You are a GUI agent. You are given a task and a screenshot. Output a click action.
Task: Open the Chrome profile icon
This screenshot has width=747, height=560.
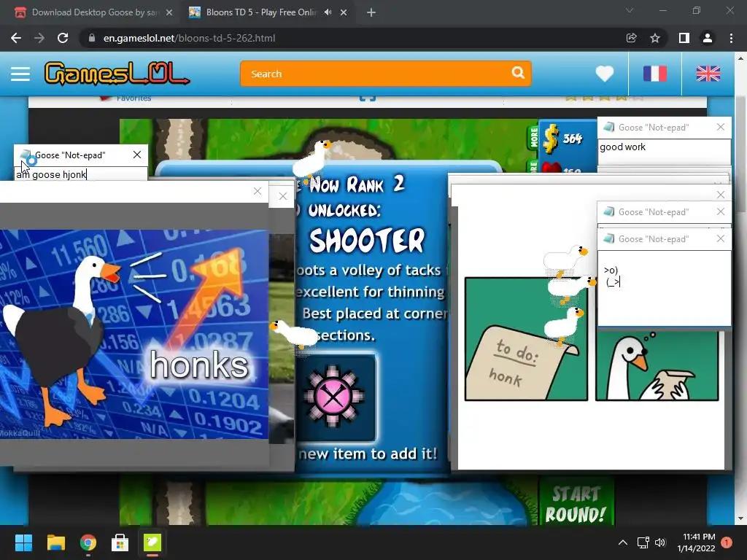tap(708, 38)
